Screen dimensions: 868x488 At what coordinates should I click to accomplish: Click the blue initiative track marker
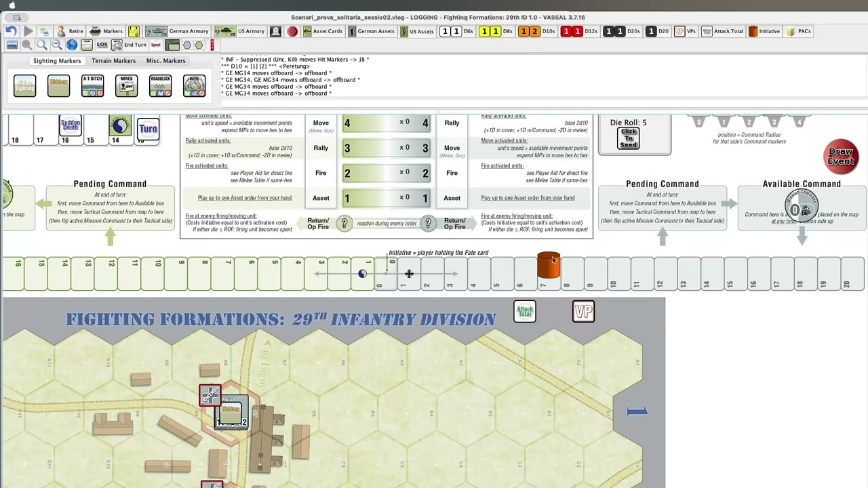point(362,274)
